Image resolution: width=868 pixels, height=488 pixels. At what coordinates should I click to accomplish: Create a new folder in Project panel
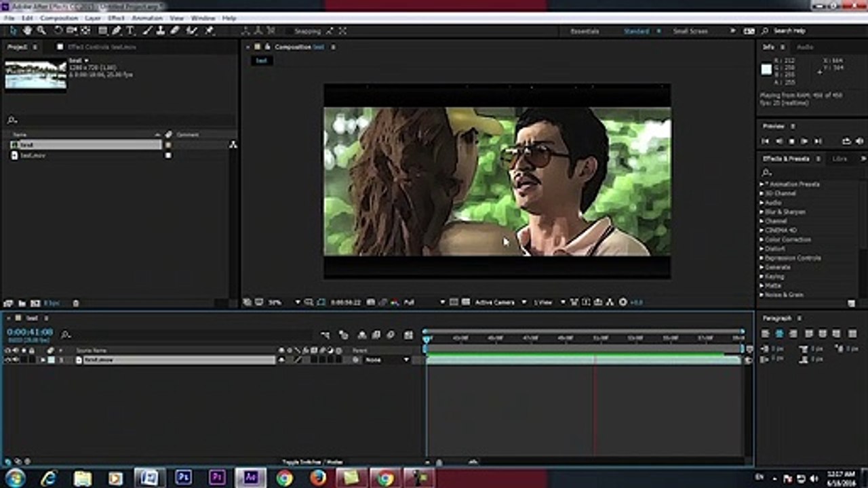coord(22,303)
